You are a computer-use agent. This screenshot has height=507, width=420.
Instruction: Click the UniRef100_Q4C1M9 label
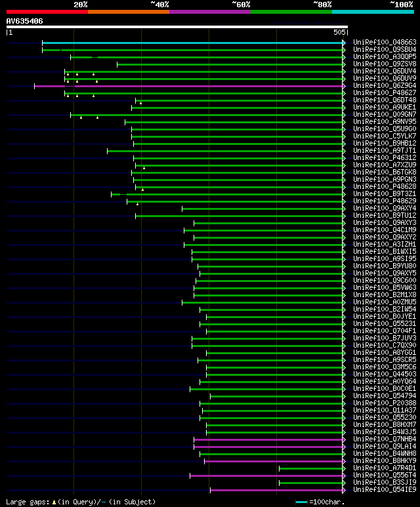[385, 230]
